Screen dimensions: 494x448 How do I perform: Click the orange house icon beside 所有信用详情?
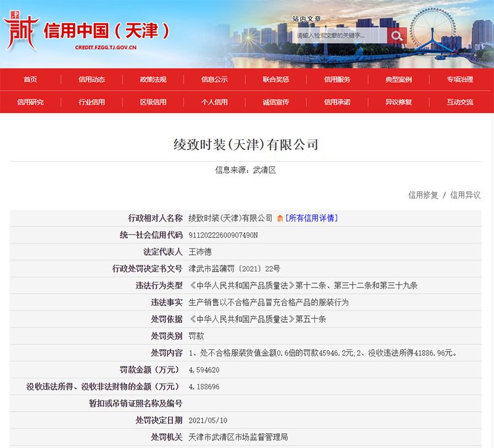pos(280,218)
